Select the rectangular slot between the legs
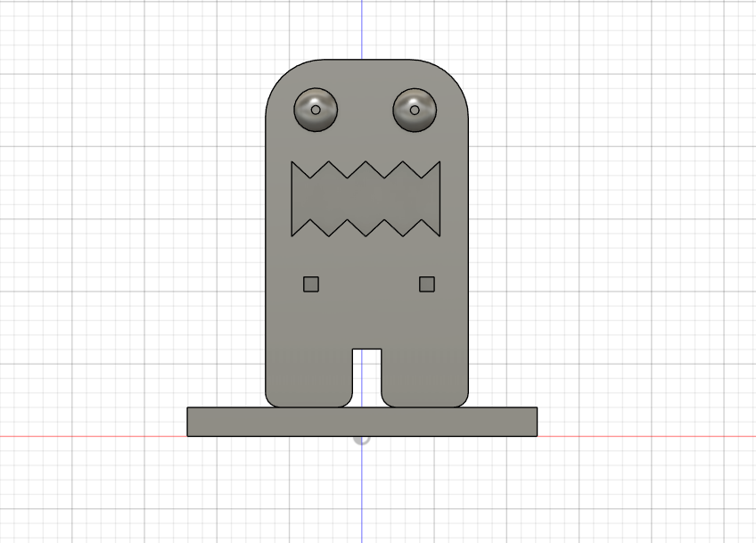This screenshot has height=543, width=756. (367, 374)
